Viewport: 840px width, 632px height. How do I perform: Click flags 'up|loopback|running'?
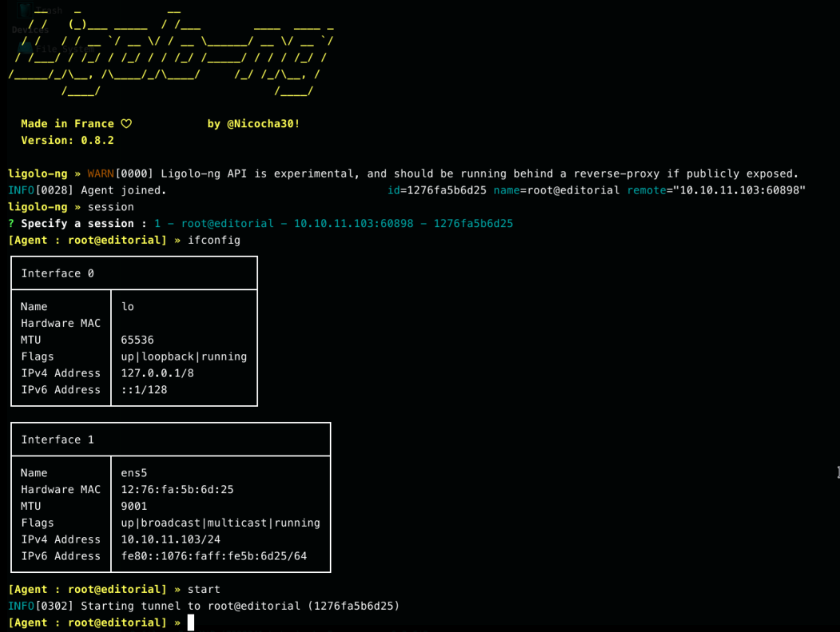184,356
